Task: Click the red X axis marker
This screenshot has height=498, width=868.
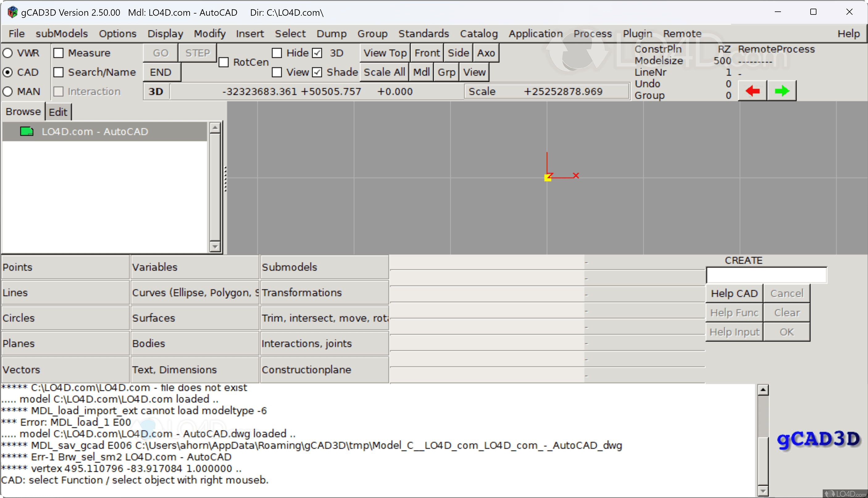Action: [576, 175]
